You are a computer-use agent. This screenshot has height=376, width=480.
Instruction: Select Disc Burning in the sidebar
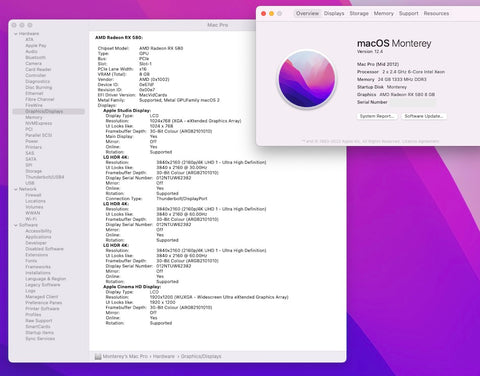tap(39, 87)
